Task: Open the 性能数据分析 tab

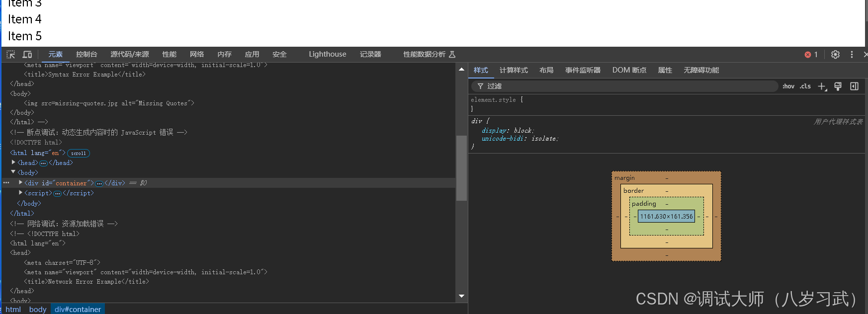Action: pyautogui.click(x=429, y=54)
